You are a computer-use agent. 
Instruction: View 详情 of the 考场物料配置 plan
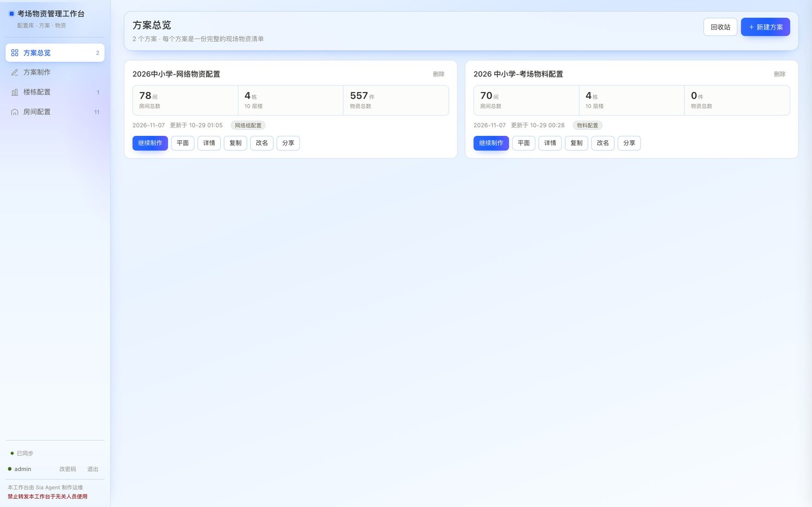click(550, 143)
